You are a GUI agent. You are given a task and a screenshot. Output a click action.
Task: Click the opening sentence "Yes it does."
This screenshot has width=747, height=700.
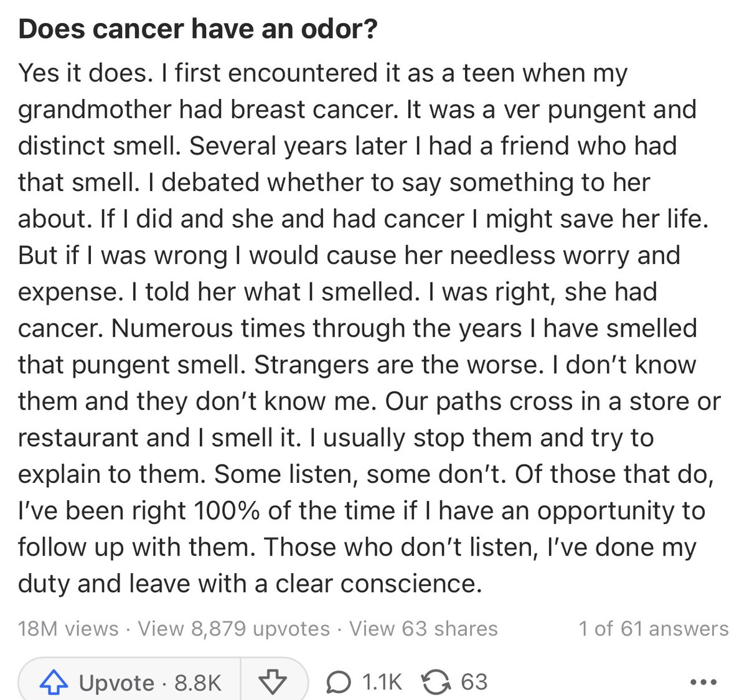[86, 73]
